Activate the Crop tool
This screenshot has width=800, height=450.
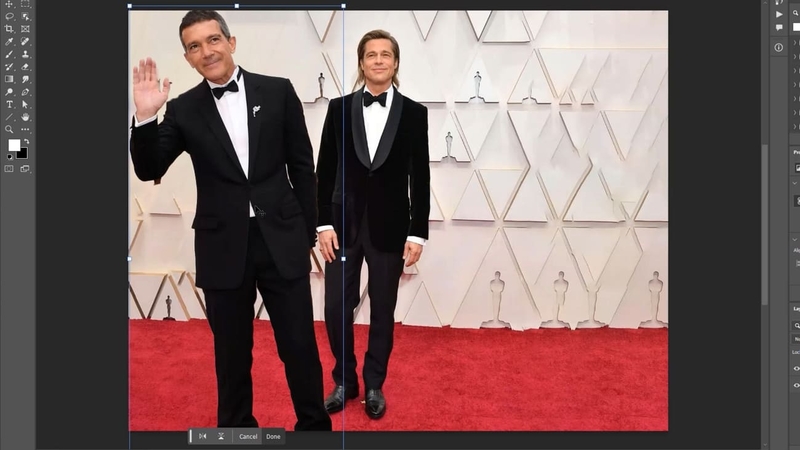(x=9, y=29)
